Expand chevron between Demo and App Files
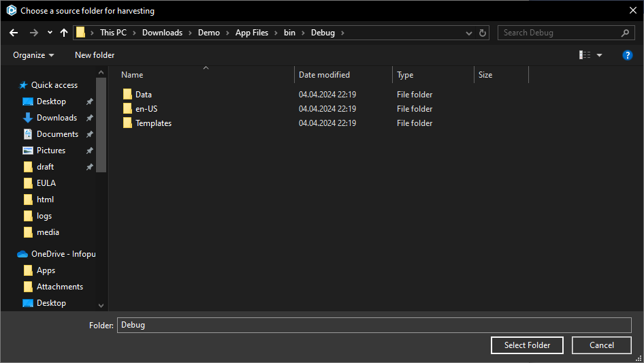644x363 pixels. [227, 33]
